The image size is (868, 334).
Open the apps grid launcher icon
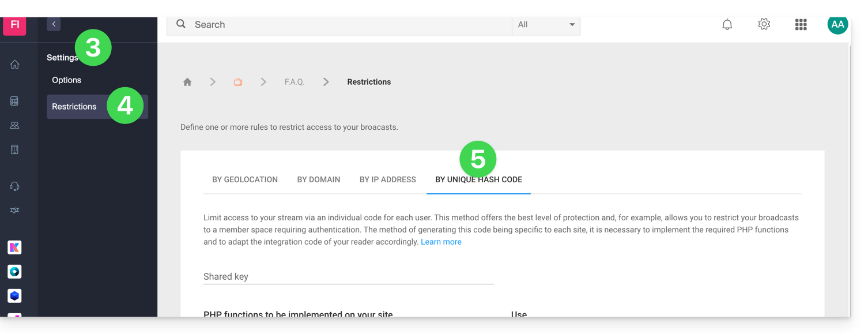point(801,25)
